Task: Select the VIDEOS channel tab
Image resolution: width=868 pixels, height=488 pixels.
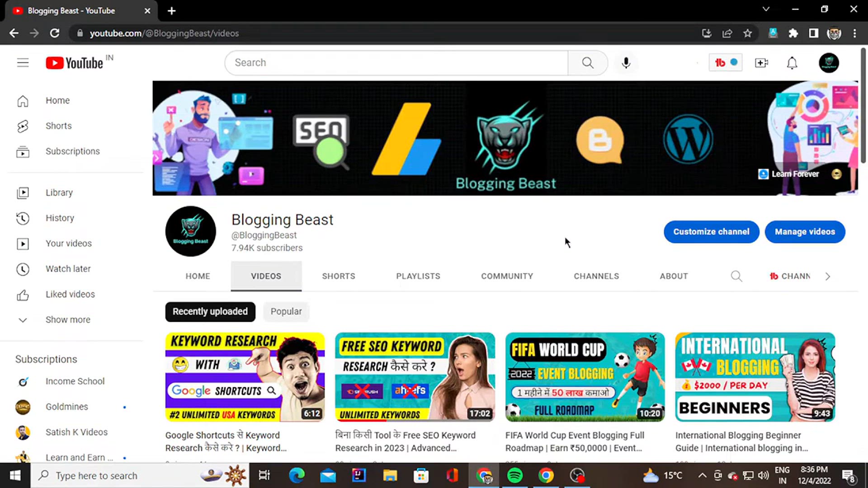Action: 266,276
